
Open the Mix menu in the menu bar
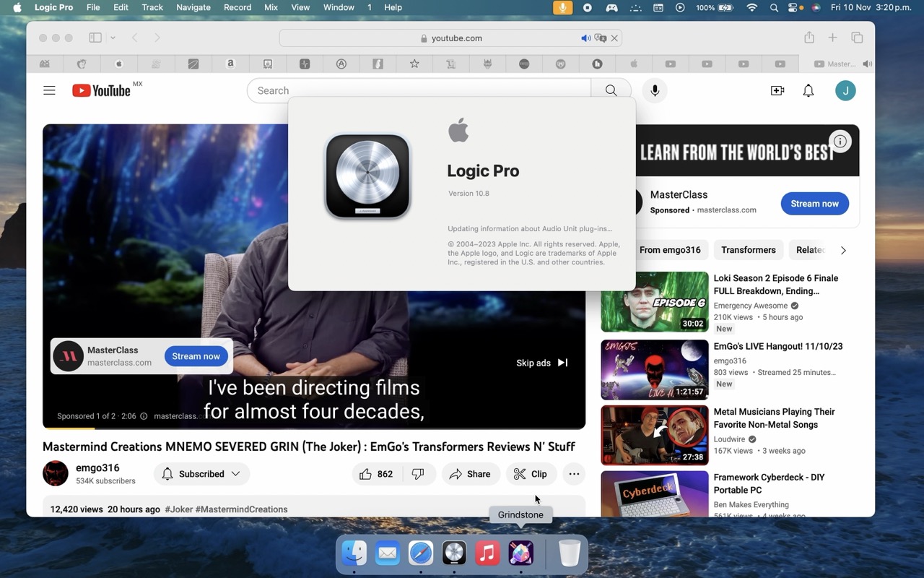pos(270,7)
